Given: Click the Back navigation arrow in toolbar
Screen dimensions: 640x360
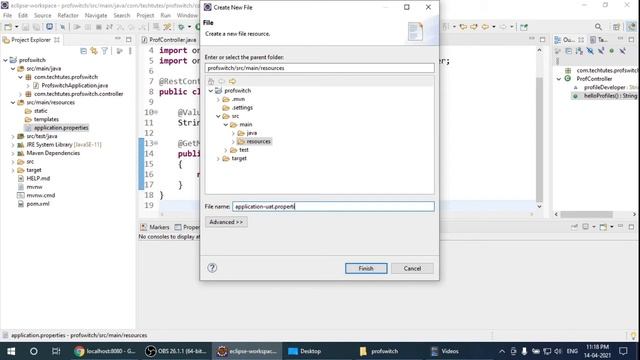Looking at the screenshot, I should tap(485, 27).
